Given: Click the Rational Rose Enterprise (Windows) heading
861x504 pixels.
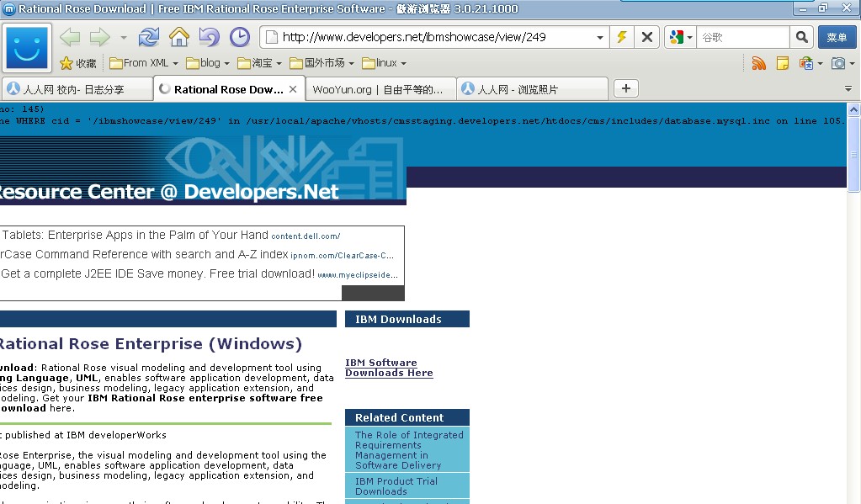Looking at the screenshot, I should pos(151,343).
